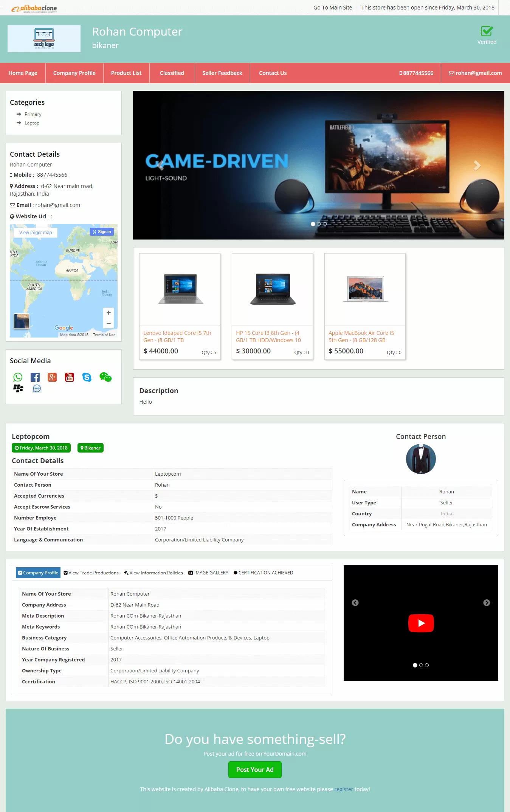Zoom in on the map with plus
This screenshot has width=510, height=812.
pos(109,313)
